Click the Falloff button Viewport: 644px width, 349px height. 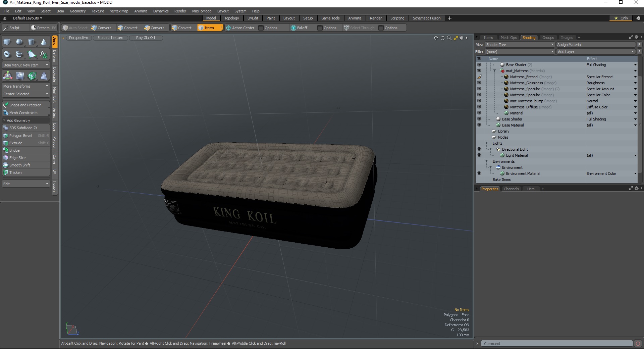tap(299, 28)
